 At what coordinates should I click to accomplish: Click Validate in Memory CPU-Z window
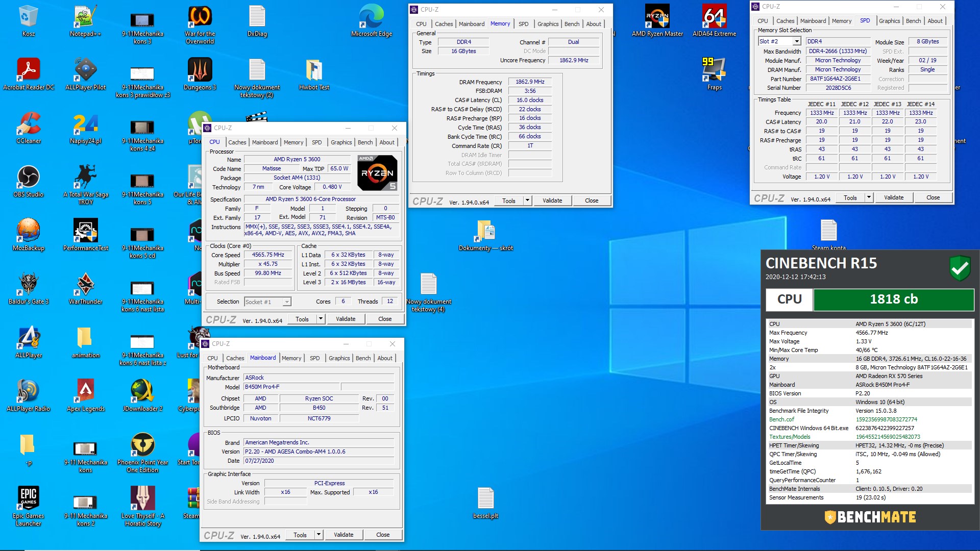552,201
